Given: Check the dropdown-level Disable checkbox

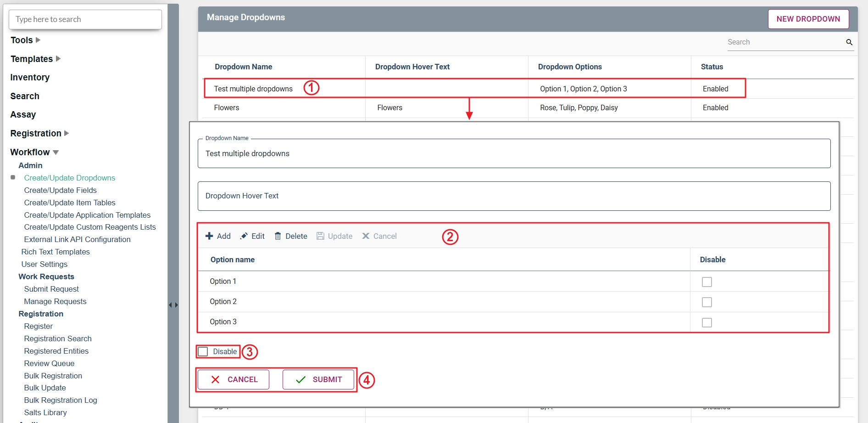Looking at the screenshot, I should point(203,352).
